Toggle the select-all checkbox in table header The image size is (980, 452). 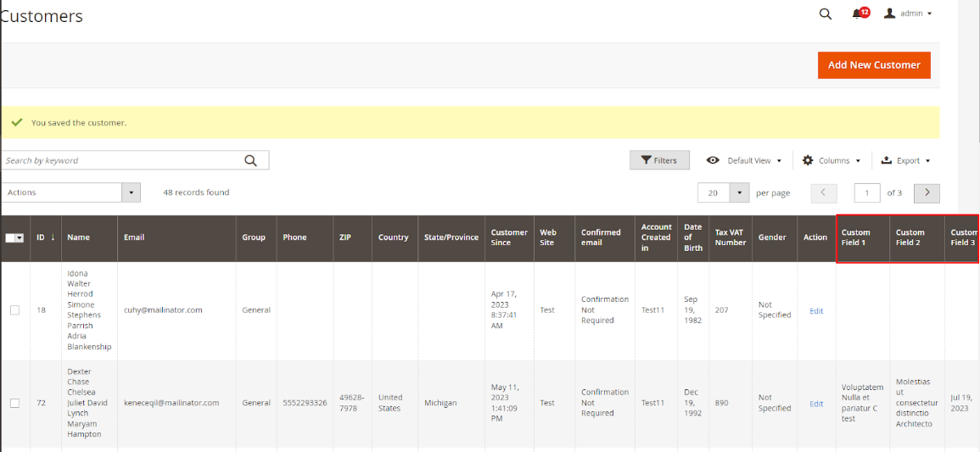click(12, 238)
